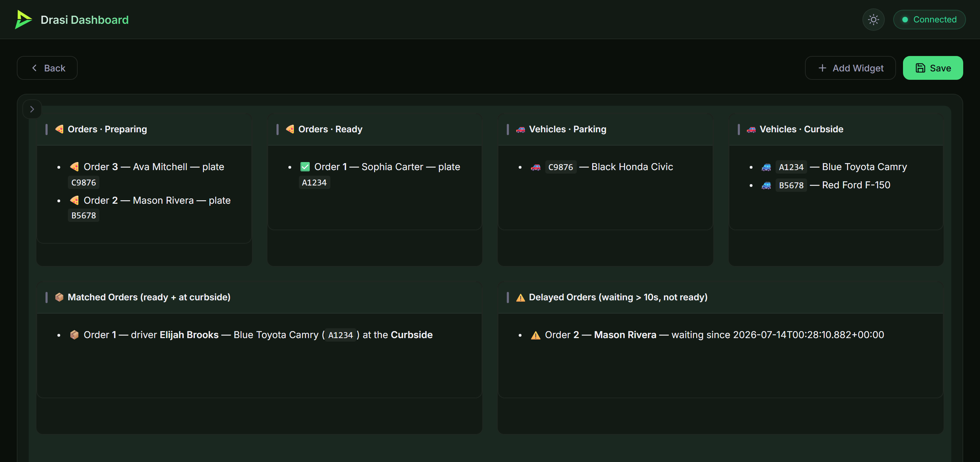Click the warning icon in Delayed Orders header
980x462 pixels.
(x=520, y=297)
